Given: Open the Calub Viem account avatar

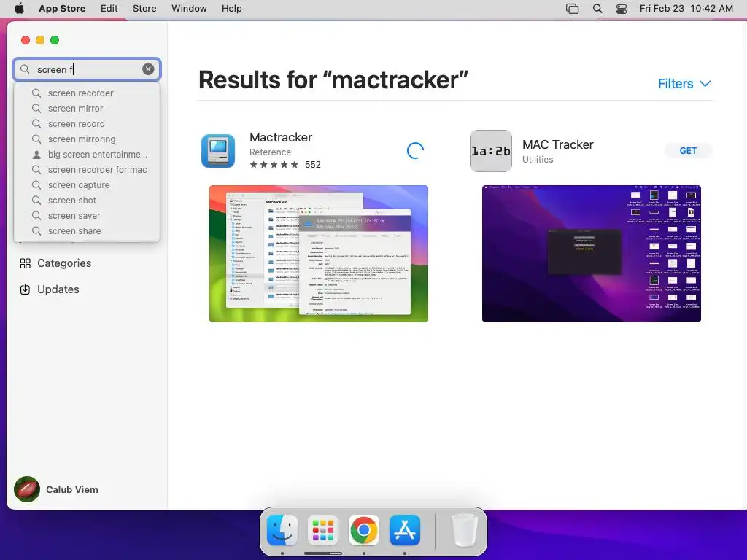Looking at the screenshot, I should click(27, 489).
